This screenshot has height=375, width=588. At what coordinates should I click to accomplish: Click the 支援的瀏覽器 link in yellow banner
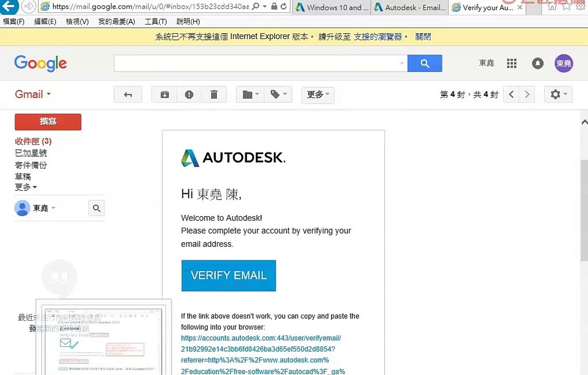pyautogui.click(x=377, y=36)
